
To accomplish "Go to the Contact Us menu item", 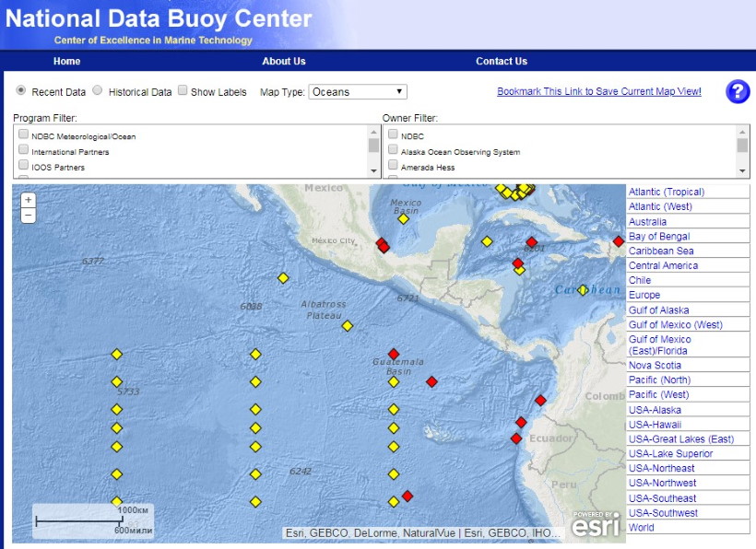I will point(502,61).
